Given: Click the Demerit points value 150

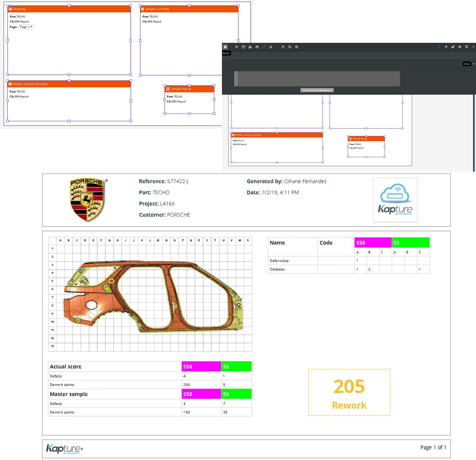Looking at the screenshot, I should 186,412.
